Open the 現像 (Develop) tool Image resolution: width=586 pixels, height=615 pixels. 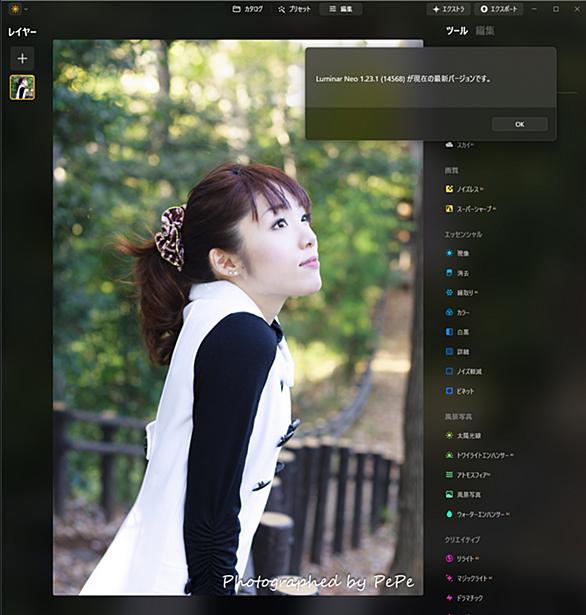(x=457, y=253)
